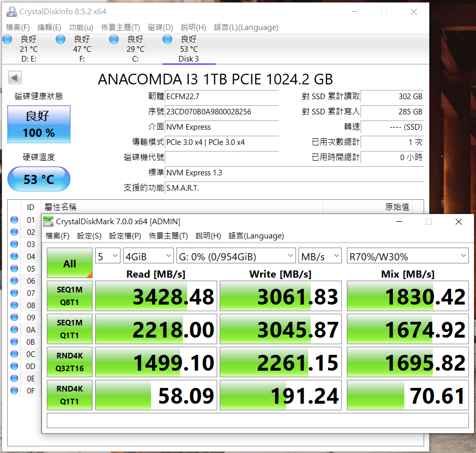
Task: Click the empty comment field in CrystalDiskMark
Action: click(258, 420)
